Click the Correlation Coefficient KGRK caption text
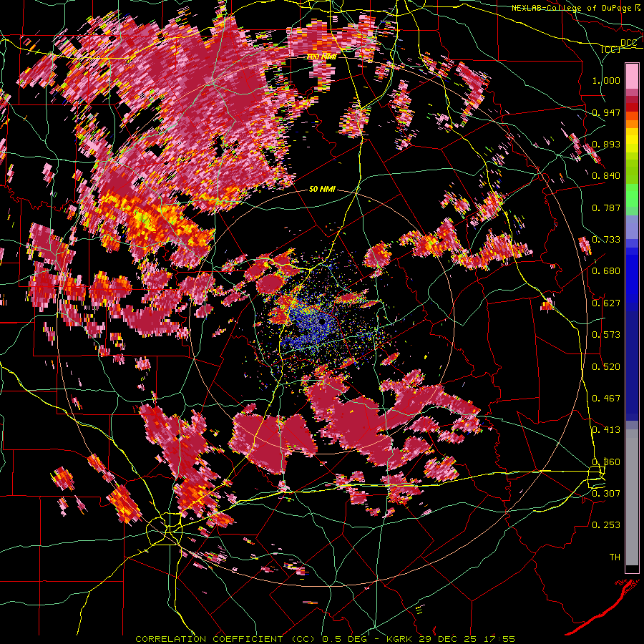Image resolution: width=644 pixels, height=644 pixels. (x=325, y=639)
